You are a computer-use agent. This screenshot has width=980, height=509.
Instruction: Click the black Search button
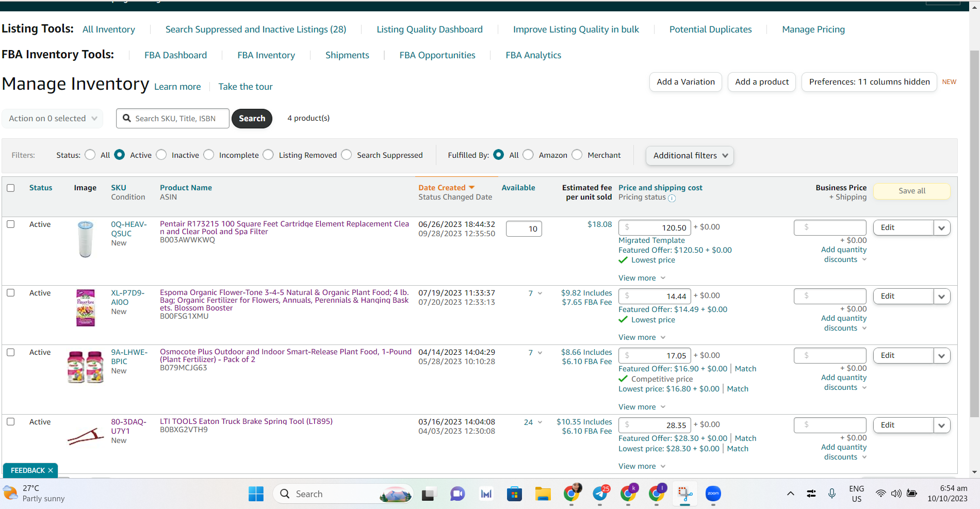252,119
